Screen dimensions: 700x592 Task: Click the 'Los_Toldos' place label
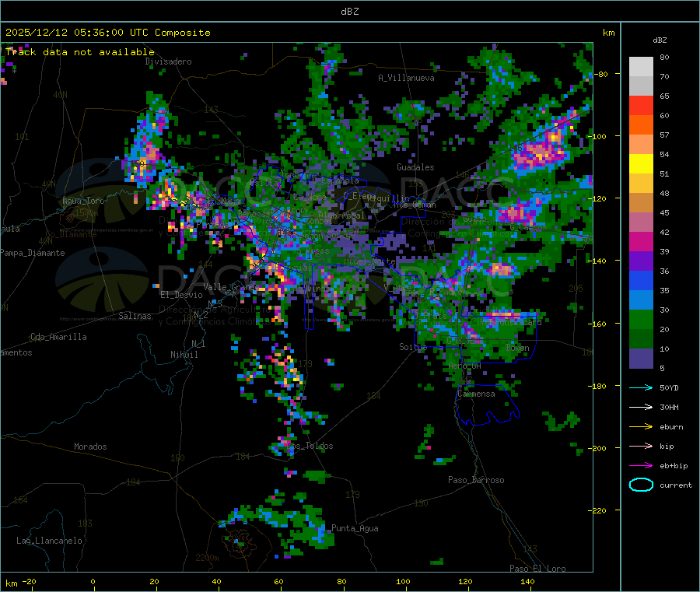[x=310, y=446]
